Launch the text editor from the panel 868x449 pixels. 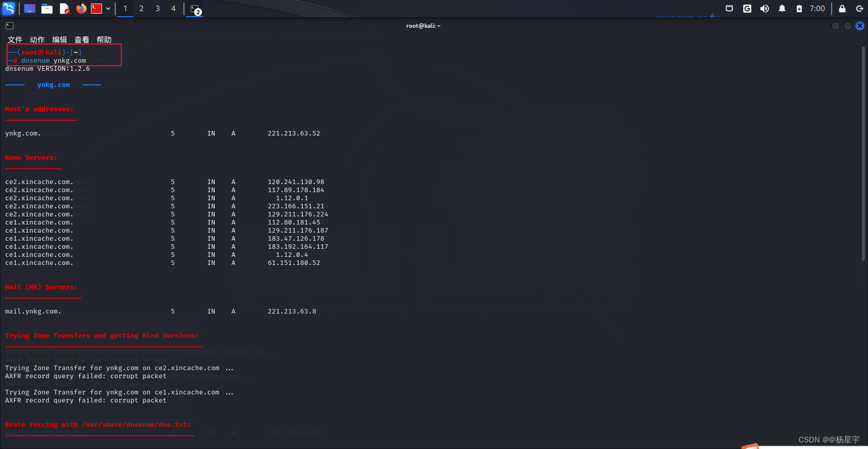[64, 9]
